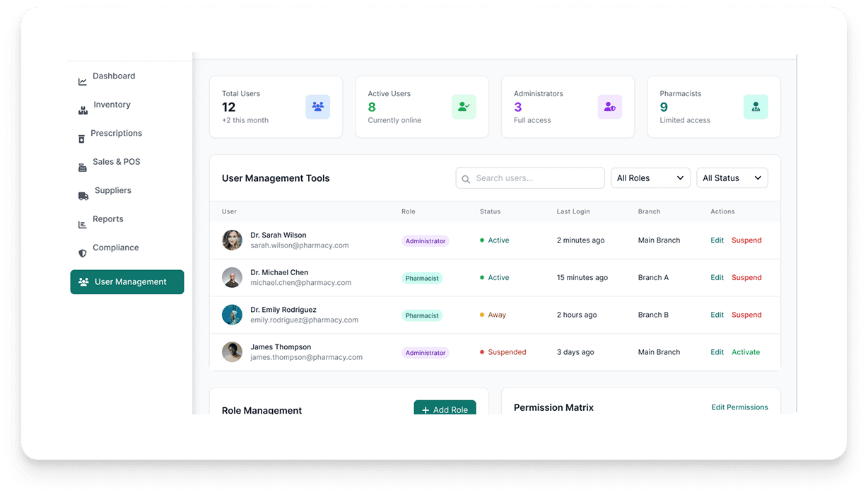Edit Dr. Michael Chen's user entry
Viewport: 868px width, 495px height.
click(717, 277)
